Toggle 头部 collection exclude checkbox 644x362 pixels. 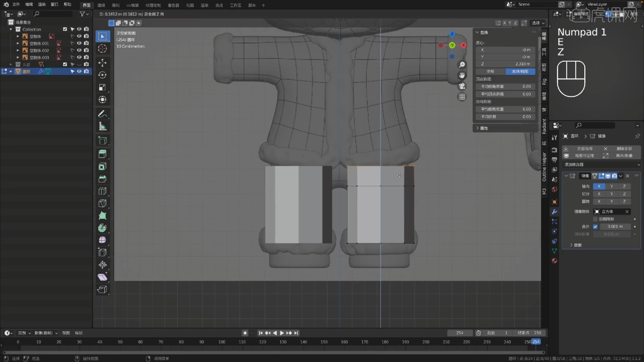[x=65, y=64]
